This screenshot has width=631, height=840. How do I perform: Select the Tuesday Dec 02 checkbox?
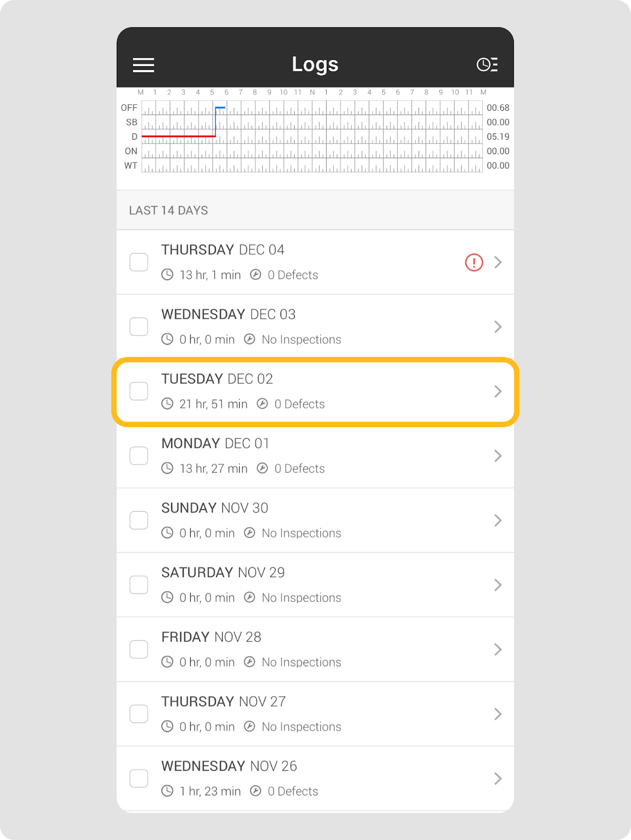(x=139, y=391)
